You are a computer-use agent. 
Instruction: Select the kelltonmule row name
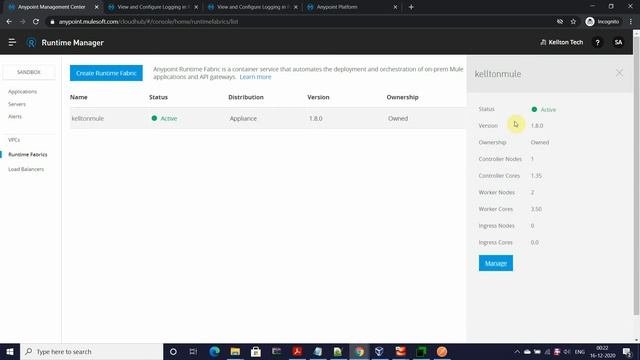pos(87,118)
